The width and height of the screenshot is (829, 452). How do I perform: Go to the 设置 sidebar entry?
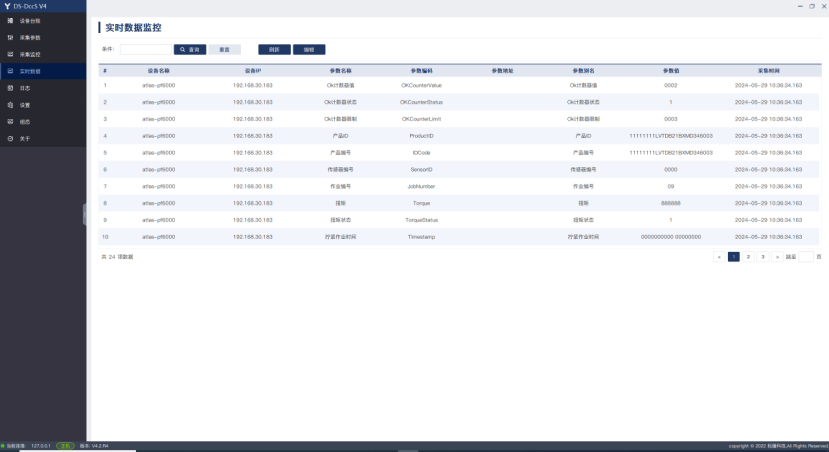click(x=42, y=105)
